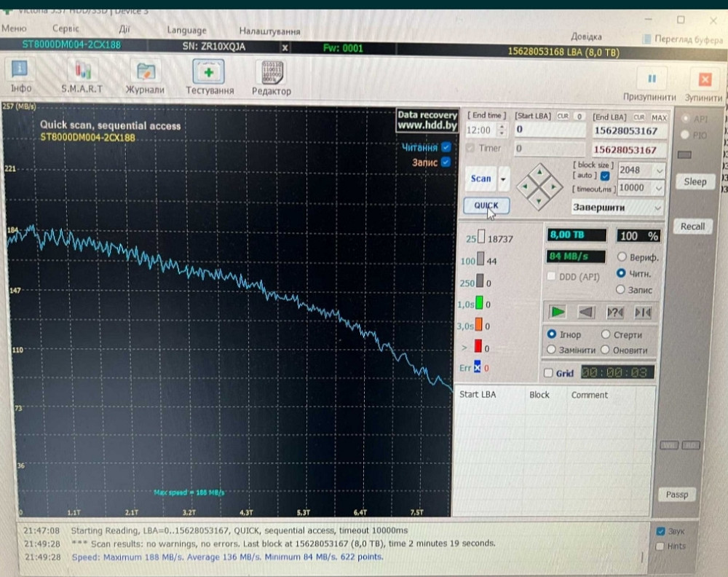Click the Sleep button
The image size is (728, 577).
695,181
